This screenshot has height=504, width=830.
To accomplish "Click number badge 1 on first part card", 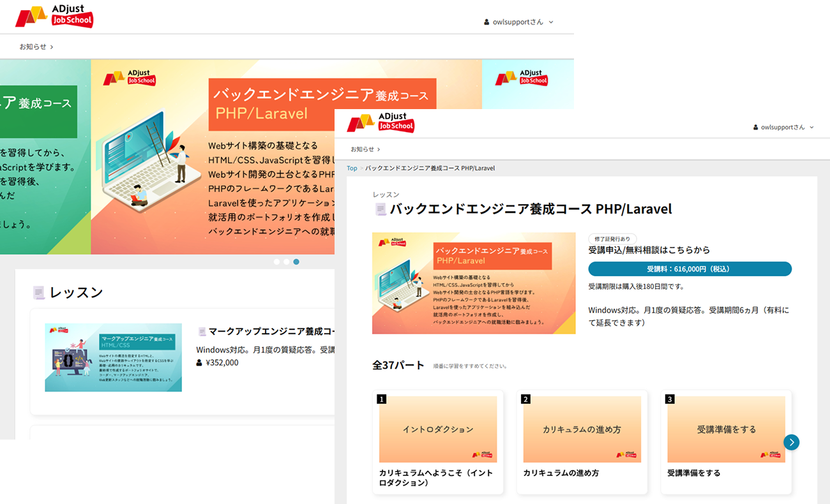I will pyautogui.click(x=382, y=399).
